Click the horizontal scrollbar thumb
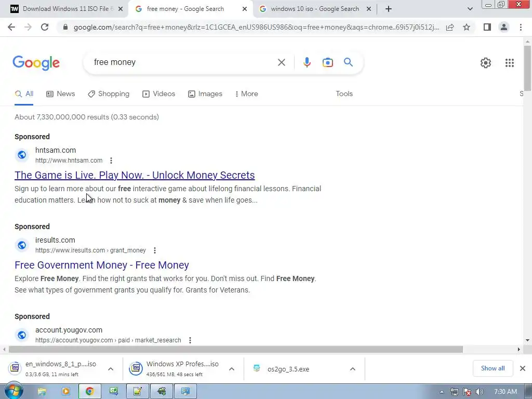532x399 pixels. [236, 350]
